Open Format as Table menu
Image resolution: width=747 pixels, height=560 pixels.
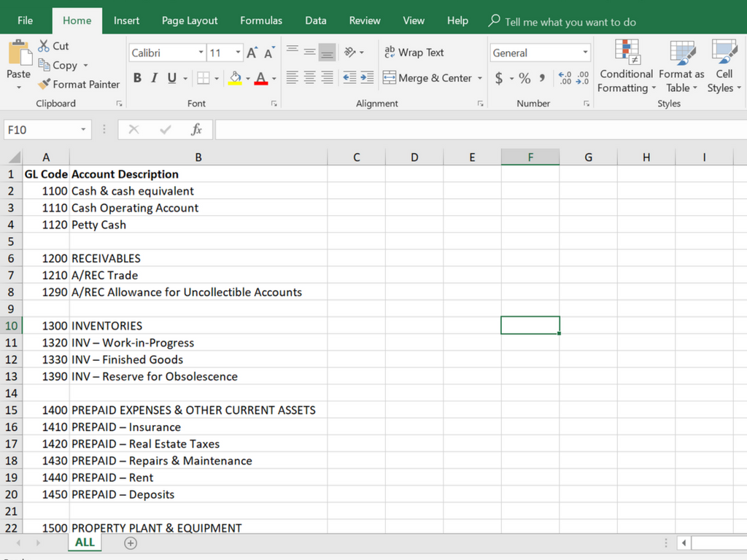pos(682,66)
